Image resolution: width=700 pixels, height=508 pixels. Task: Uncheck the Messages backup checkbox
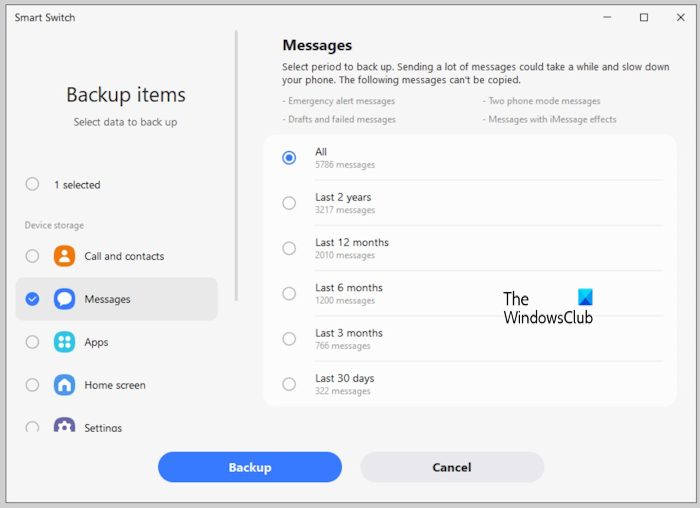pos(33,299)
